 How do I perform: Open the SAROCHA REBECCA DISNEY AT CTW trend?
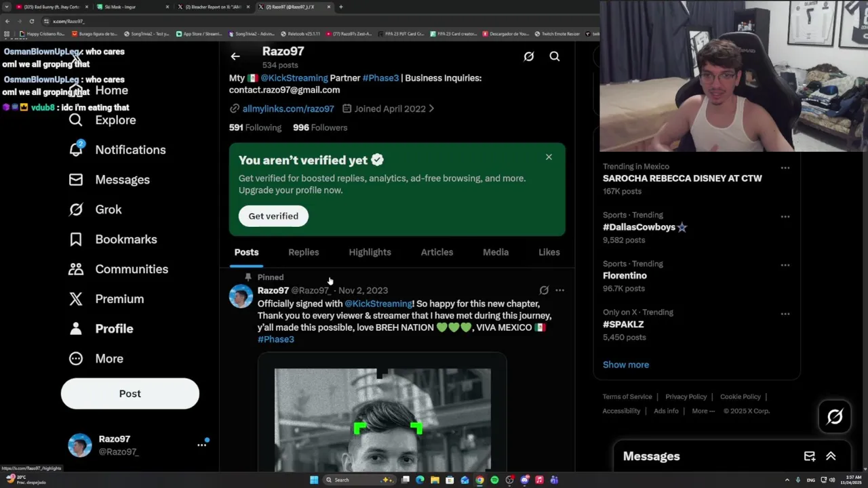tap(682, 178)
